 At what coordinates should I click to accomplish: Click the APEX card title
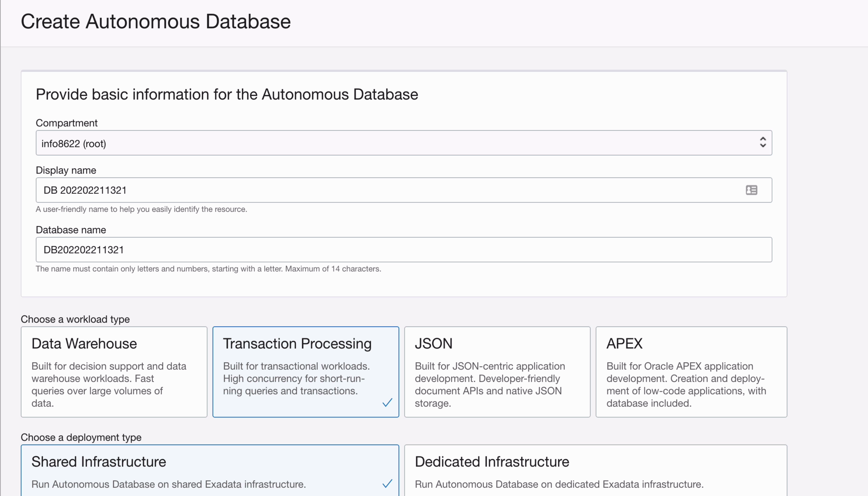coord(624,343)
